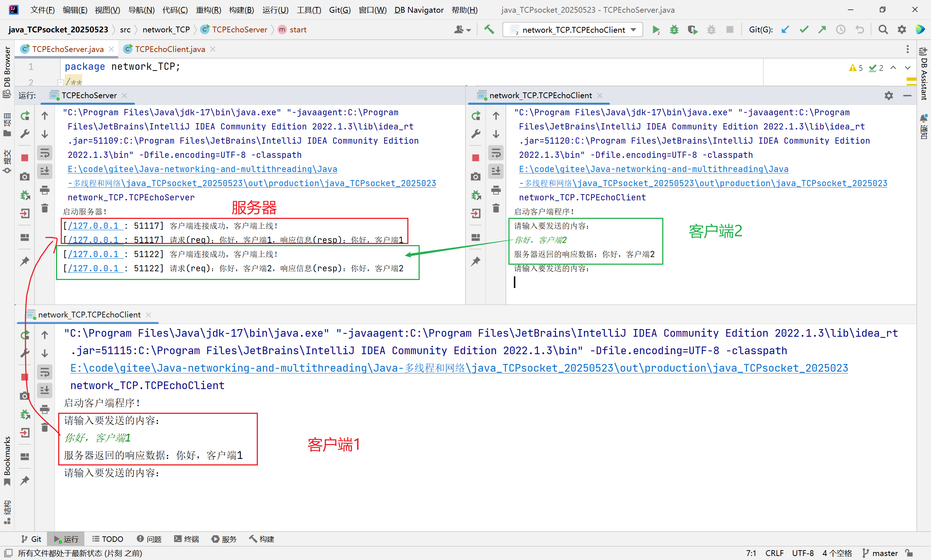Click Git update project arrow icon
The height and width of the screenshot is (560, 931).
(785, 29)
